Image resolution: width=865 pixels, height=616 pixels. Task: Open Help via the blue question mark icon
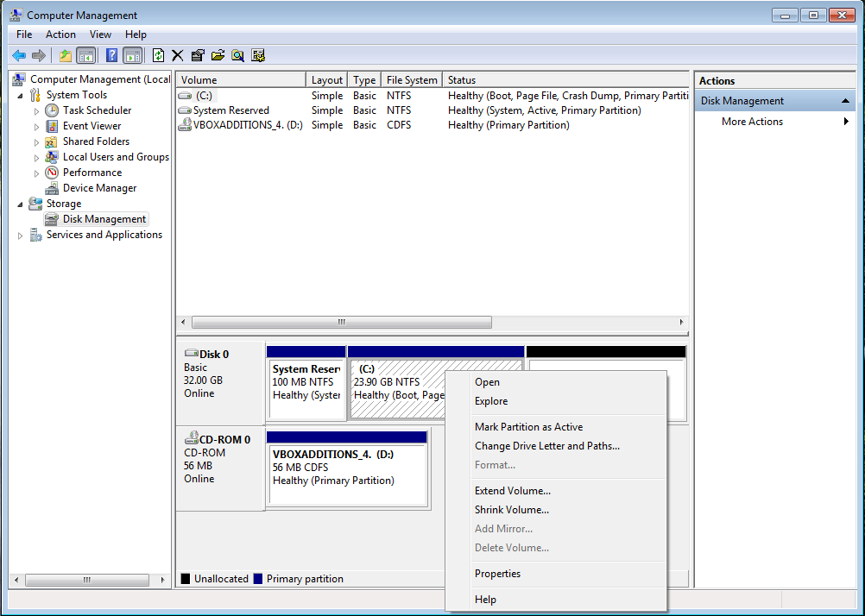tap(111, 55)
